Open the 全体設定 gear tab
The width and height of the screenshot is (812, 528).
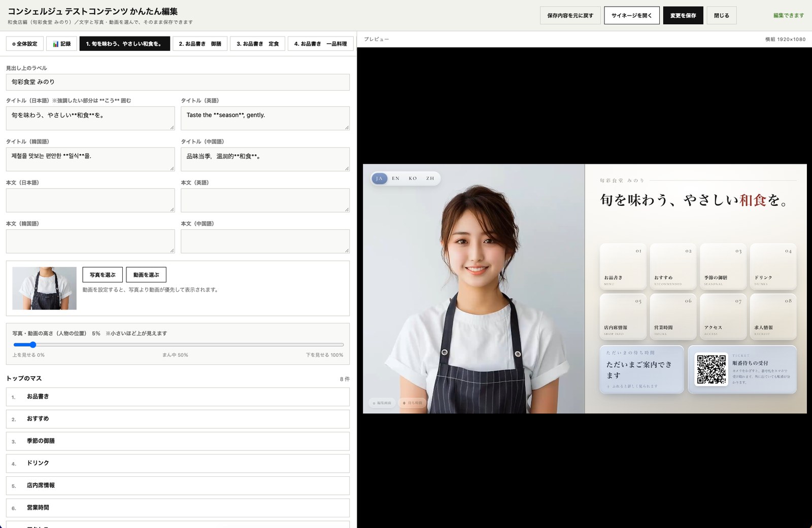(25, 44)
